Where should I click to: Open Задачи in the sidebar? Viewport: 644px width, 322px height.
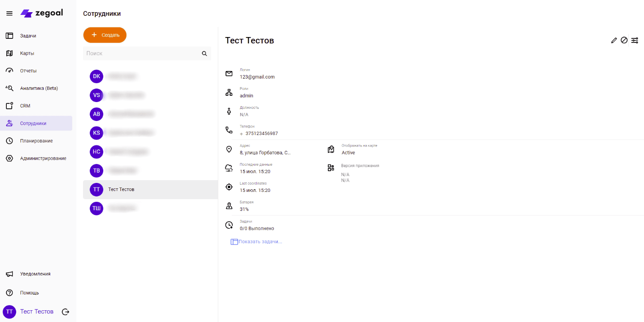tap(28, 36)
